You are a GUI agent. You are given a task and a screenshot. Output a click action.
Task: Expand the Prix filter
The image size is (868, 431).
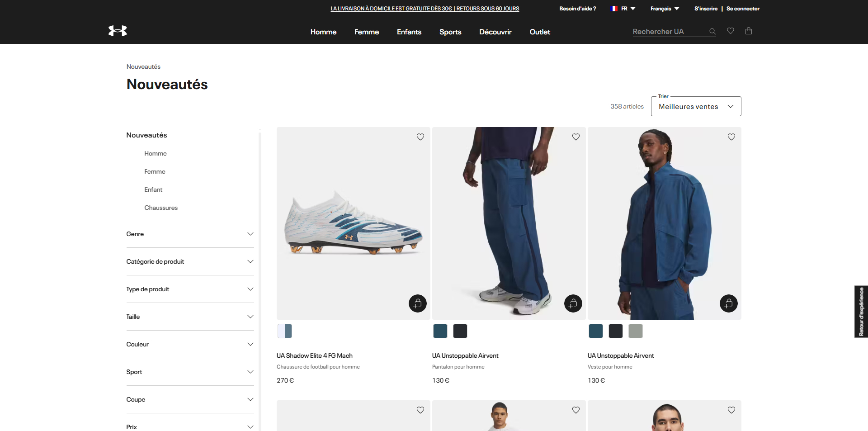pyautogui.click(x=190, y=426)
